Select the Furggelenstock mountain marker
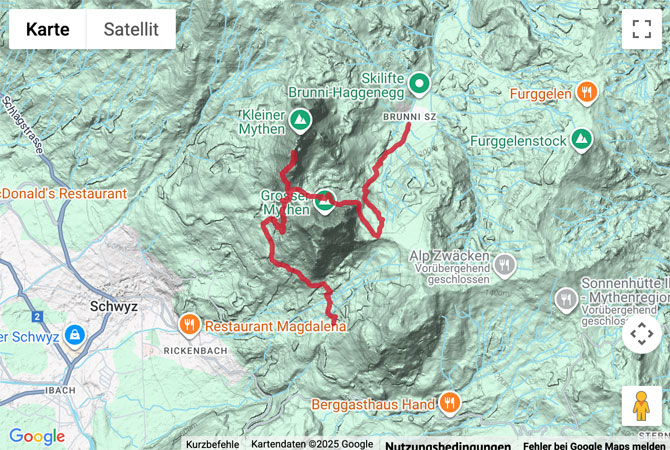670x450 pixels. 581,140
